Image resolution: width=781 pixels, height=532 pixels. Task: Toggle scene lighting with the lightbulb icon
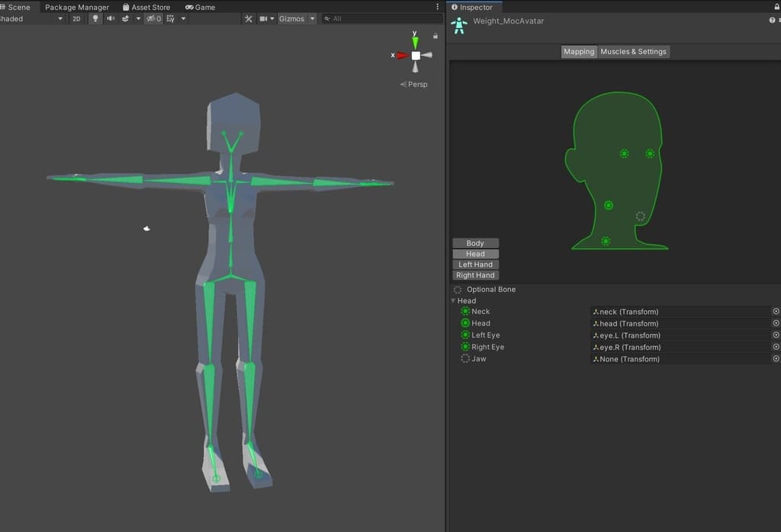pyautogui.click(x=95, y=19)
